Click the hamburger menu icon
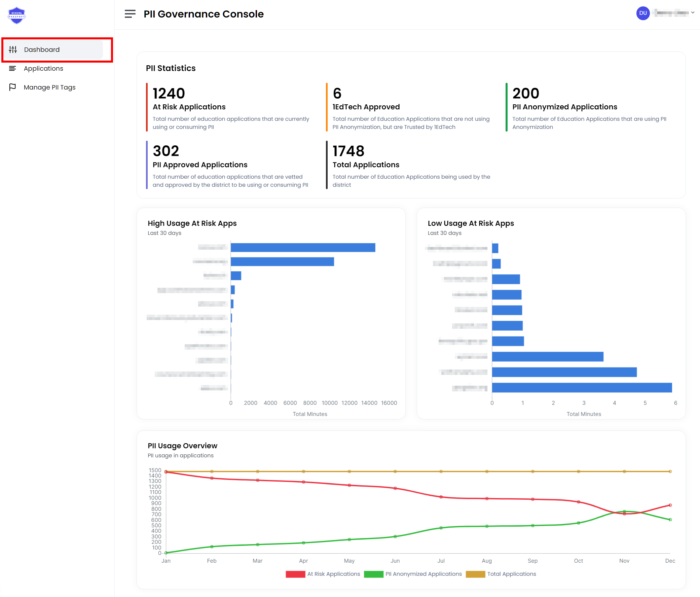The height and width of the screenshot is (597, 700). point(130,14)
